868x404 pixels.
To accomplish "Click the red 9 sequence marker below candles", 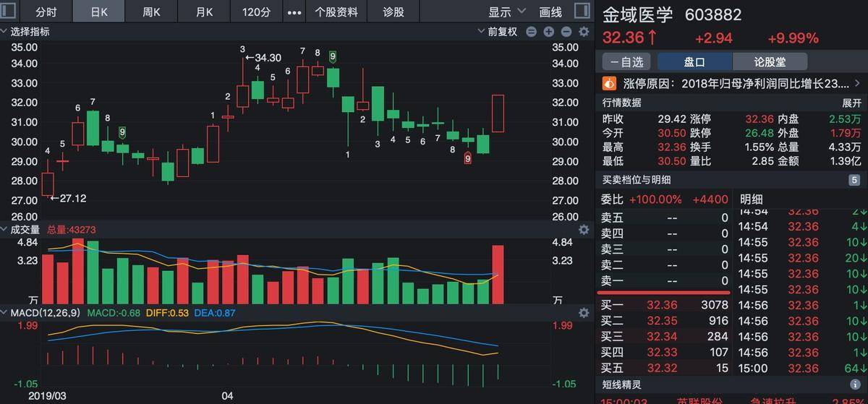I will click(468, 158).
